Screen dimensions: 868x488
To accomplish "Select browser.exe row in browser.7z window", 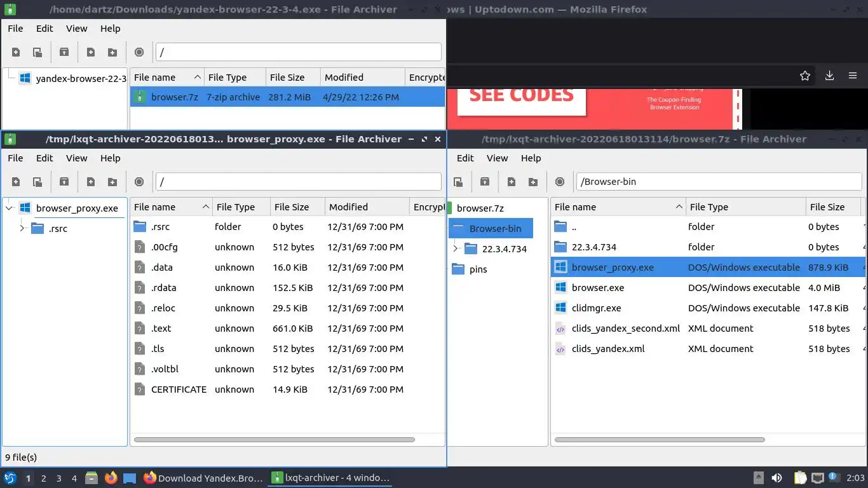I will pos(708,288).
